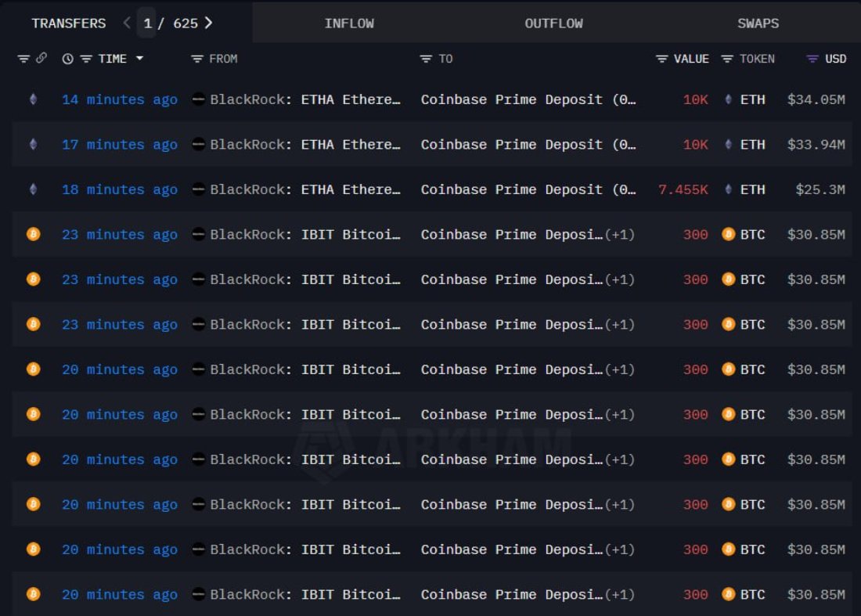Select the 7.455K value cell
This screenshot has width=861, height=616.
(x=683, y=190)
